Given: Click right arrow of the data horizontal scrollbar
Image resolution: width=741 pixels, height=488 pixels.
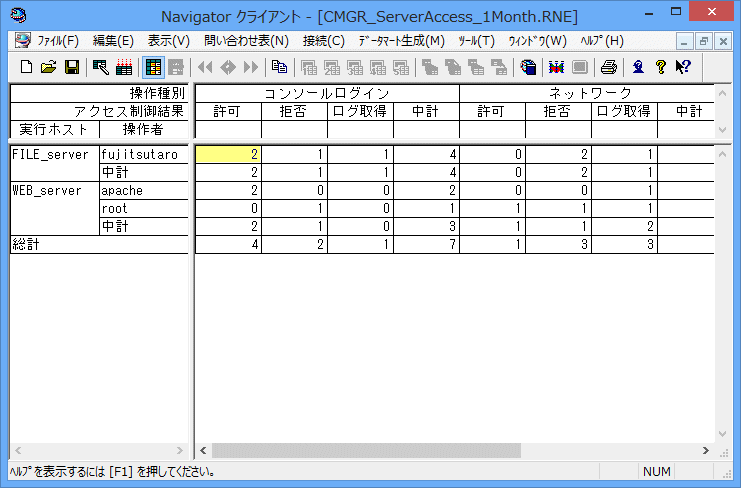Looking at the screenshot, I should 706,451.
